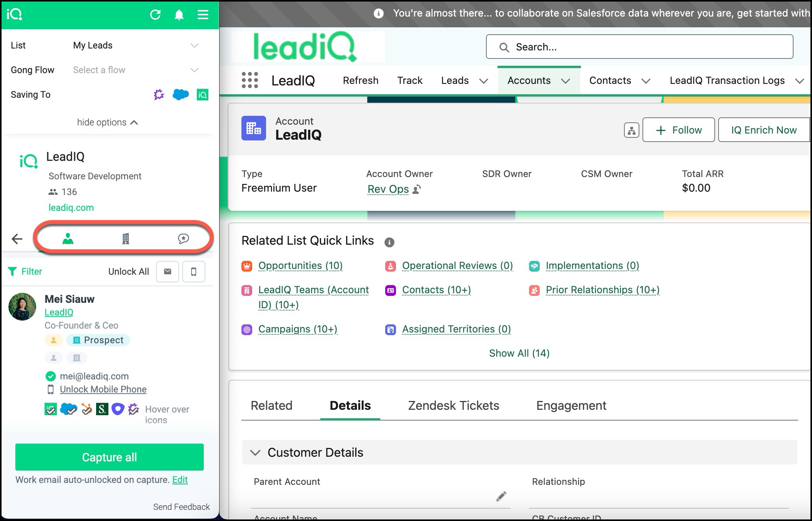Open the List dropdown showing My Leads
The width and height of the screenshot is (812, 521).
[x=136, y=45]
